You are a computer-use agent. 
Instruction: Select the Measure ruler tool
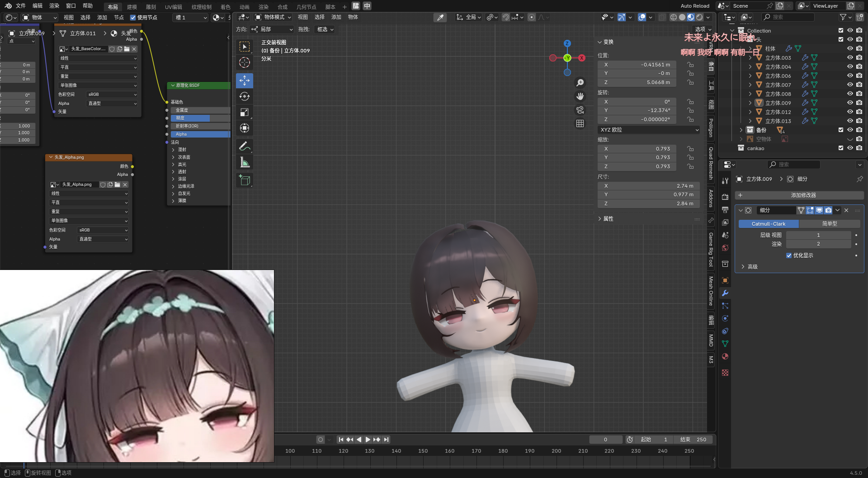245,162
